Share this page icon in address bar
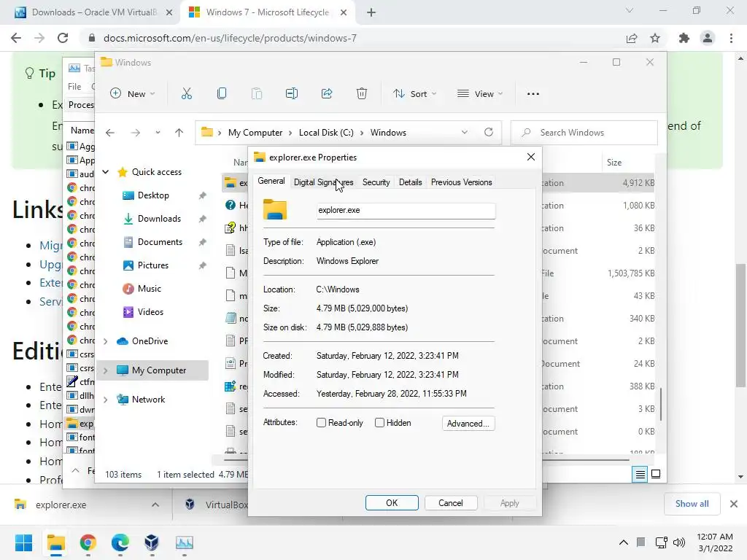 632,38
